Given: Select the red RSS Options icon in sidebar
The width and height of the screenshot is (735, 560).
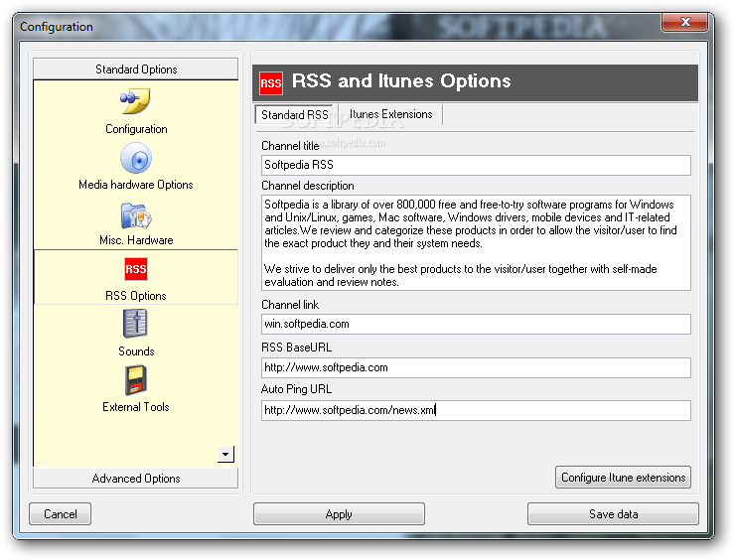Looking at the screenshot, I should [136, 269].
